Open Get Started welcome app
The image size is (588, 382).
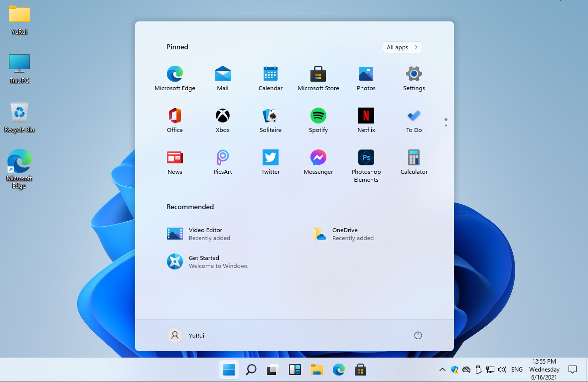[x=207, y=261]
